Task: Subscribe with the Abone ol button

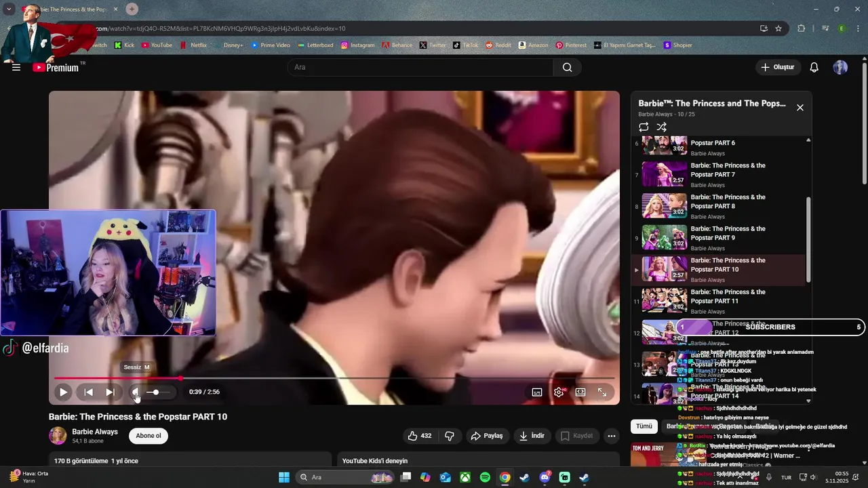Action: 149,436
